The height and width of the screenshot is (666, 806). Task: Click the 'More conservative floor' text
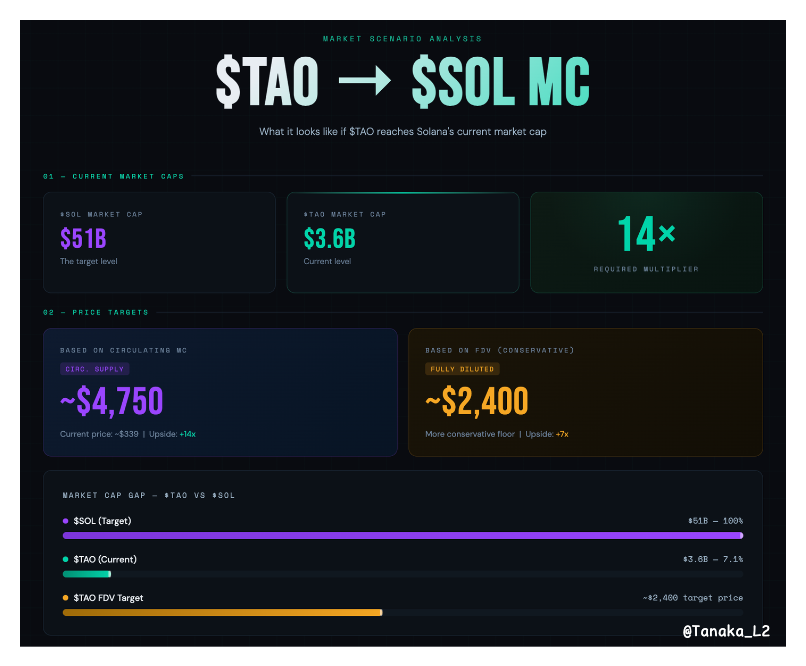[470, 434]
